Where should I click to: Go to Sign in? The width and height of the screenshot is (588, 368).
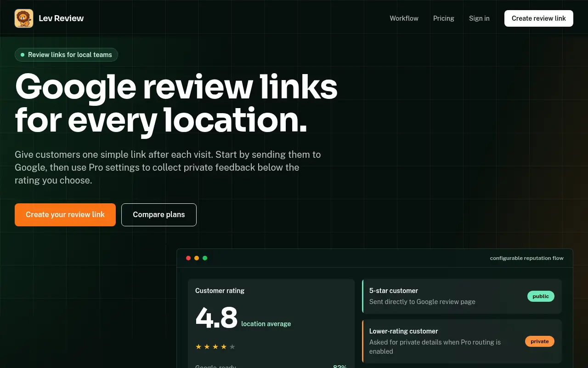479,18
